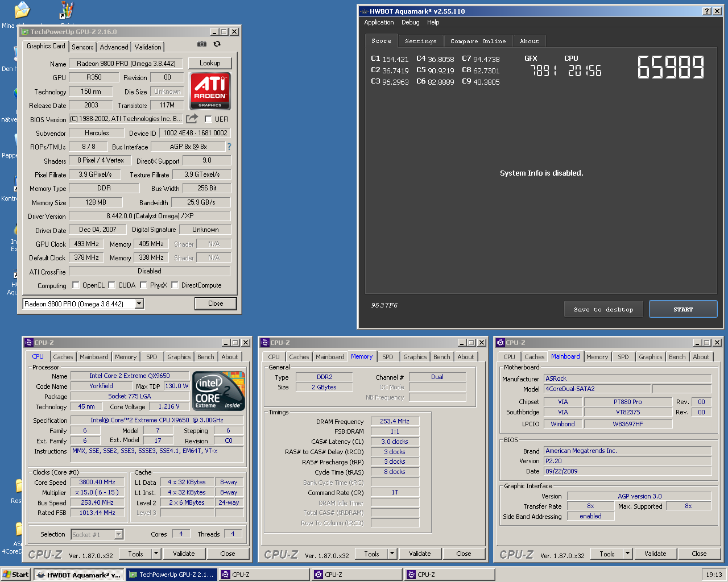728x582 pixels.
Task: Click Validate in the CPU window
Action: (184, 554)
